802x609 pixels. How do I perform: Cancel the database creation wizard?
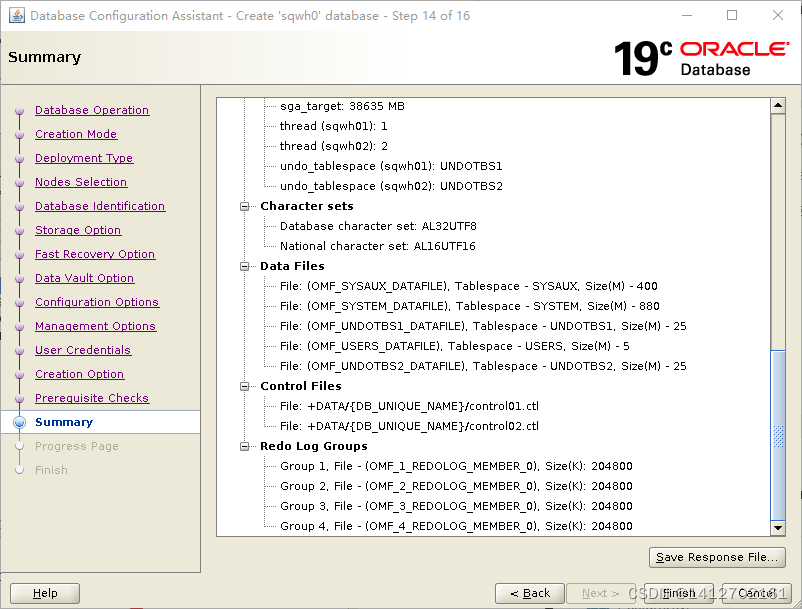pos(757,593)
